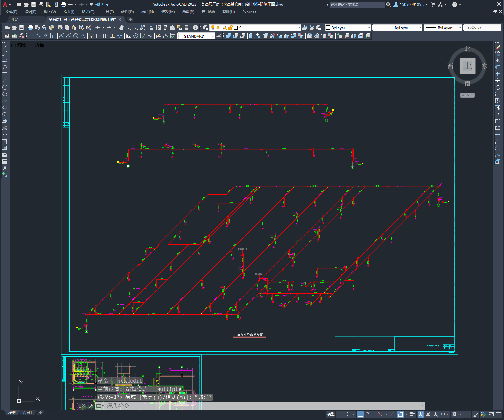Select the Rectangle draw tool

tap(5, 74)
